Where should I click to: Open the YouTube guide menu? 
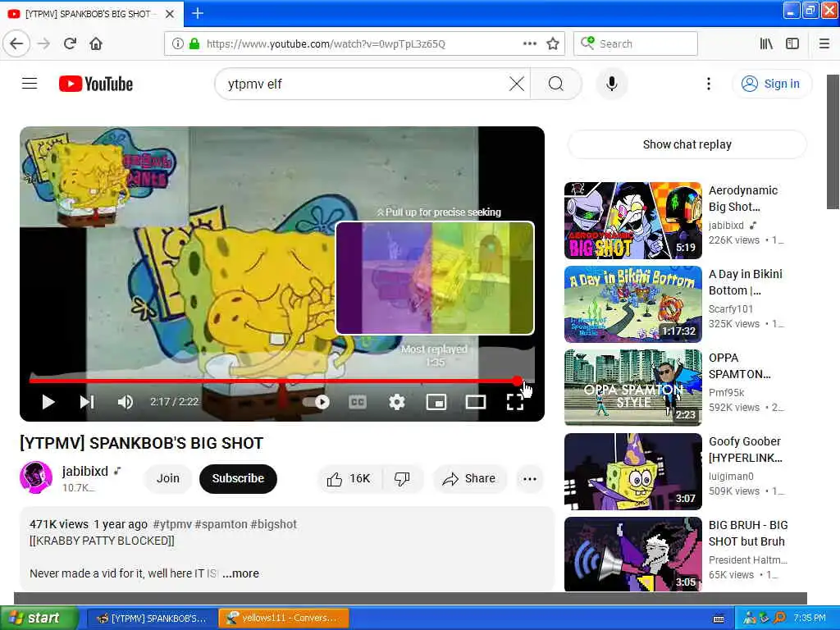tap(30, 84)
